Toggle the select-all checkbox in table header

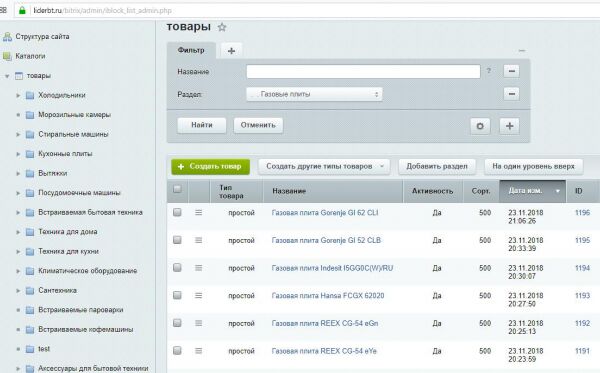click(x=177, y=189)
